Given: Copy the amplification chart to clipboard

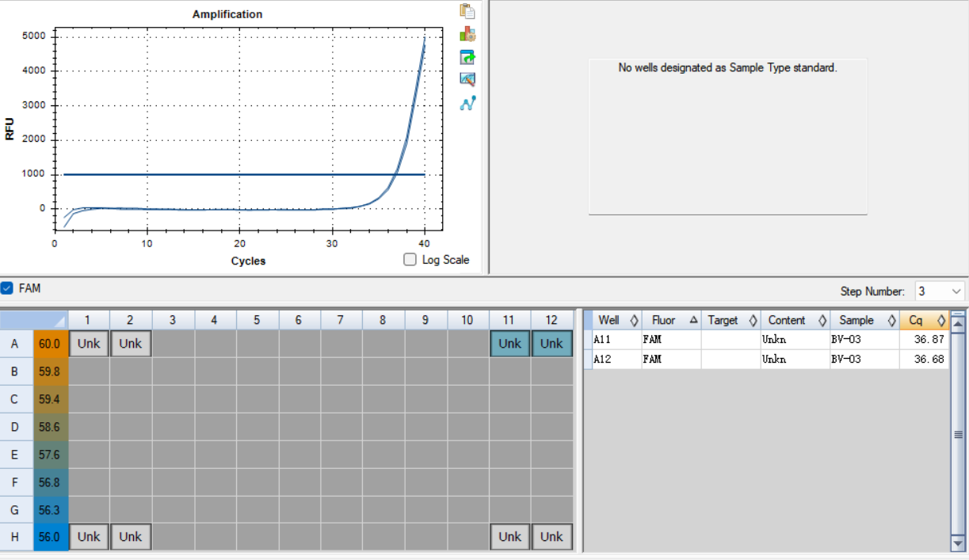Looking at the screenshot, I should click(x=467, y=11).
